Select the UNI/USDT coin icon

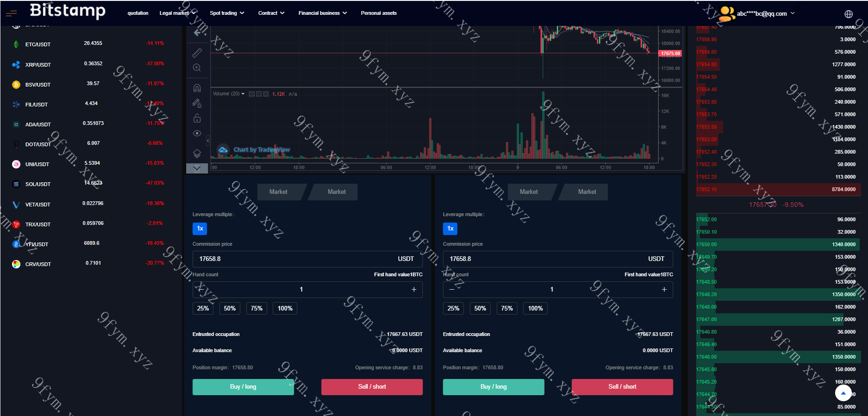(x=16, y=164)
